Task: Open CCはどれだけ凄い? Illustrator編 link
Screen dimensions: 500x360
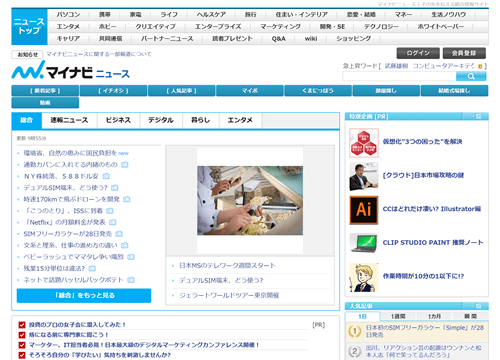Action: [x=432, y=209]
